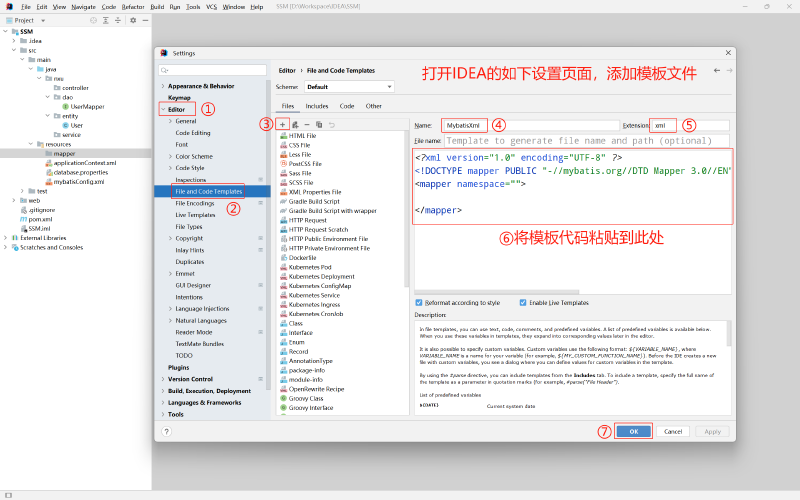The width and height of the screenshot is (800, 500).
Task: Toggle Reformat according to style checkbox
Action: pos(419,303)
